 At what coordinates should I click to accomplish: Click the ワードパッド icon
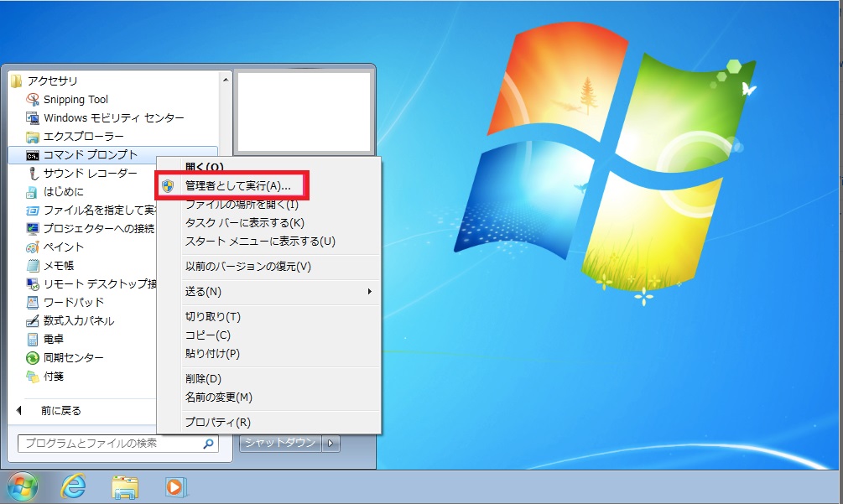point(33,303)
